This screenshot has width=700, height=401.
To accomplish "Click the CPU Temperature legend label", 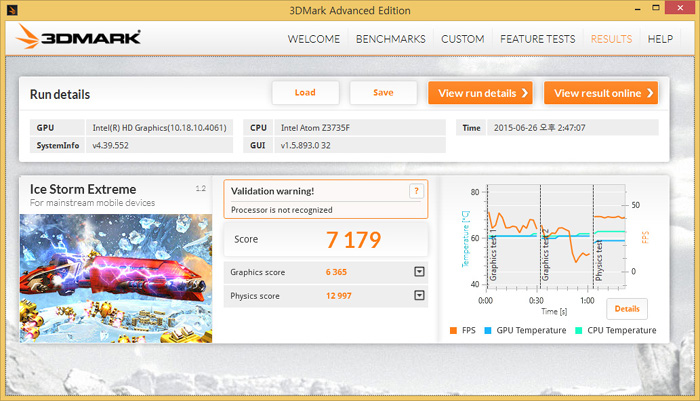I will 622,330.
